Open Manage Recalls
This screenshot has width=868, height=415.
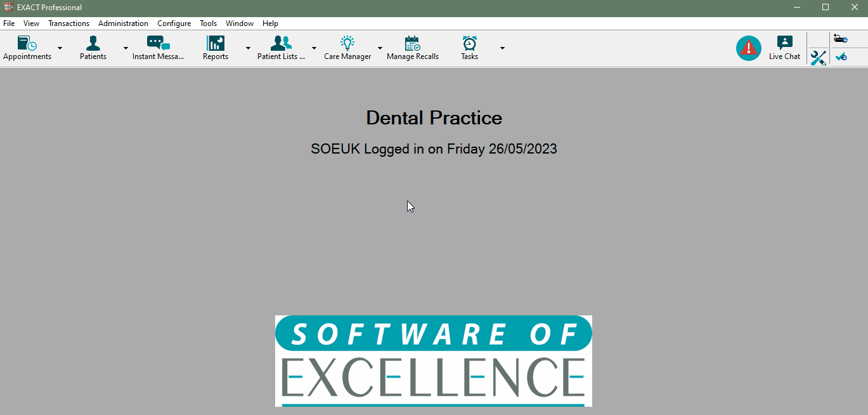tap(413, 48)
